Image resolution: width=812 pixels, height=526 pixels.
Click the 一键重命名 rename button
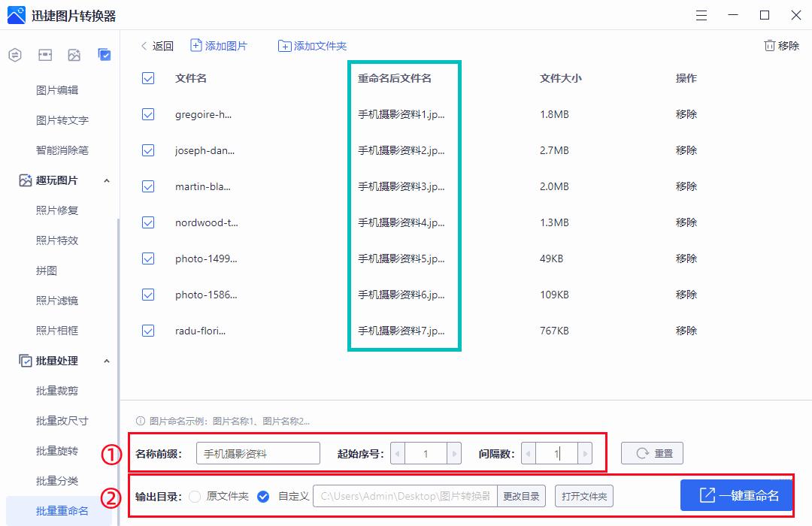(735, 495)
